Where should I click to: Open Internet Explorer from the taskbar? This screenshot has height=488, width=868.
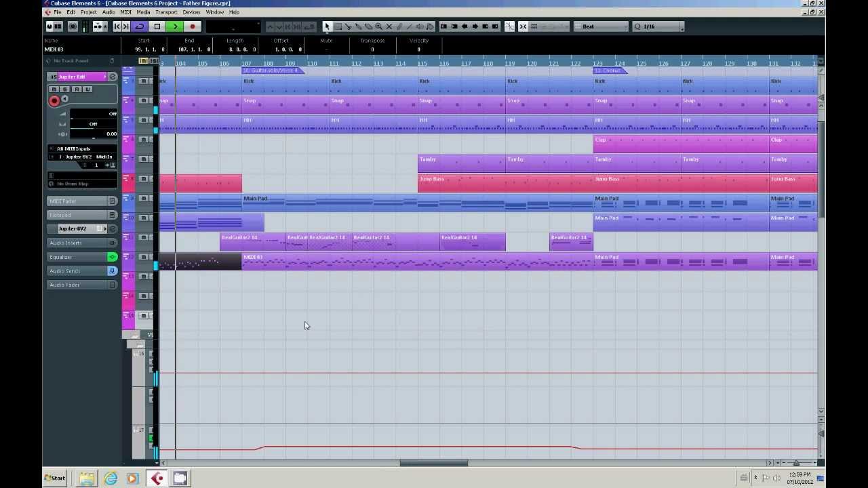(110, 478)
